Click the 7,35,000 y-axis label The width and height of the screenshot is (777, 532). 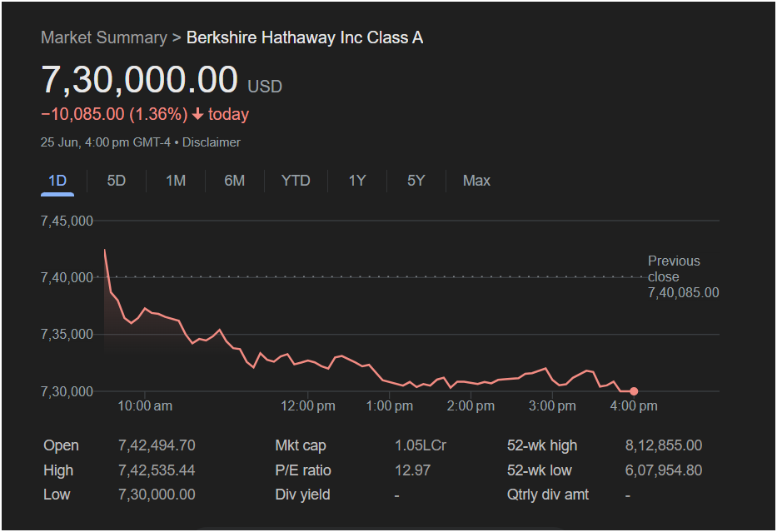pos(67,335)
